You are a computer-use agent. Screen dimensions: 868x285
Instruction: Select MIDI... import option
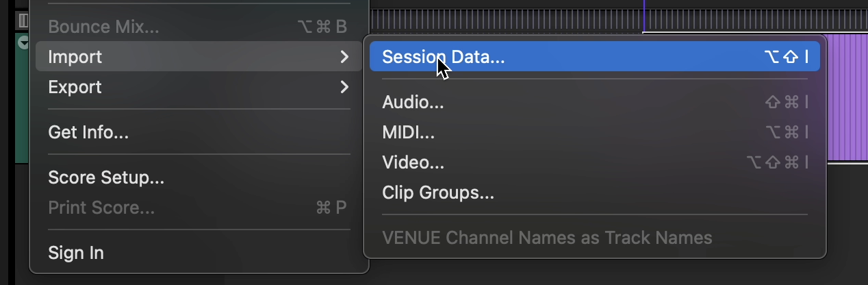coord(409,132)
